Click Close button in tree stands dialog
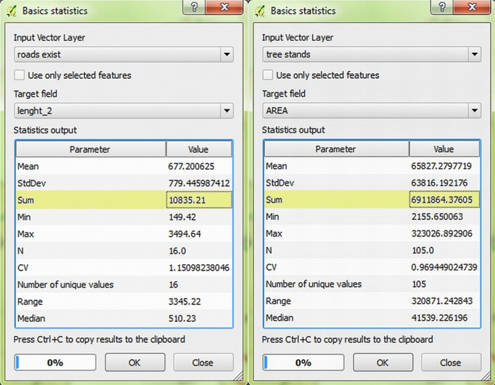This screenshot has height=385, width=495. [x=451, y=362]
